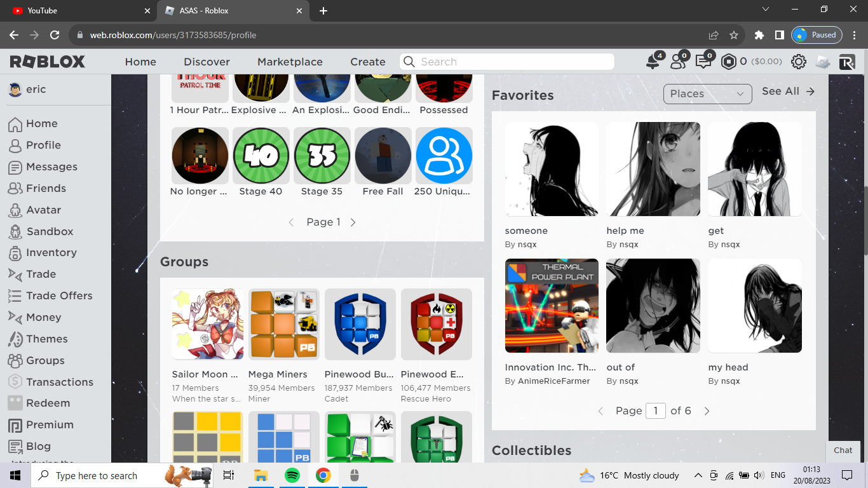Bookmark this page with the star icon
Image resolution: width=868 pixels, height=488 pixels.
(x=734, y=35)
